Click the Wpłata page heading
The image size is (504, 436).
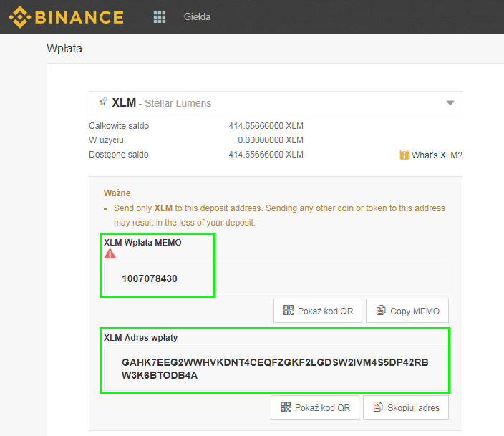(x=64, y=48)
